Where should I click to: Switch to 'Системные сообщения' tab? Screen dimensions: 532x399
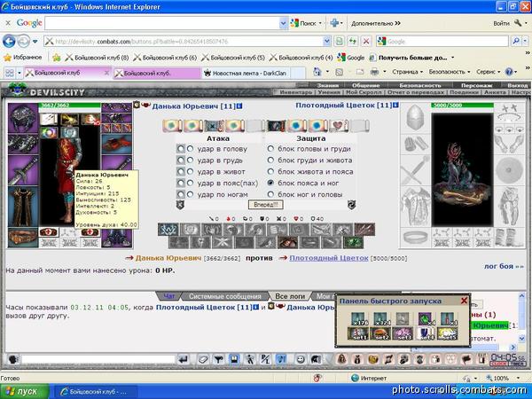pyautogui.click(x=224, y=296)
